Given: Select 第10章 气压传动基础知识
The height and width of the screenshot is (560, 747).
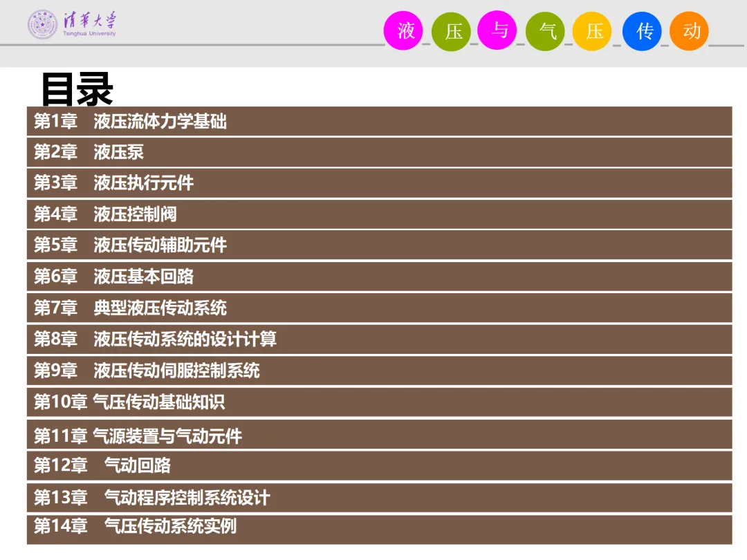Looking at the screenshot, I should (x=379, y=402).
